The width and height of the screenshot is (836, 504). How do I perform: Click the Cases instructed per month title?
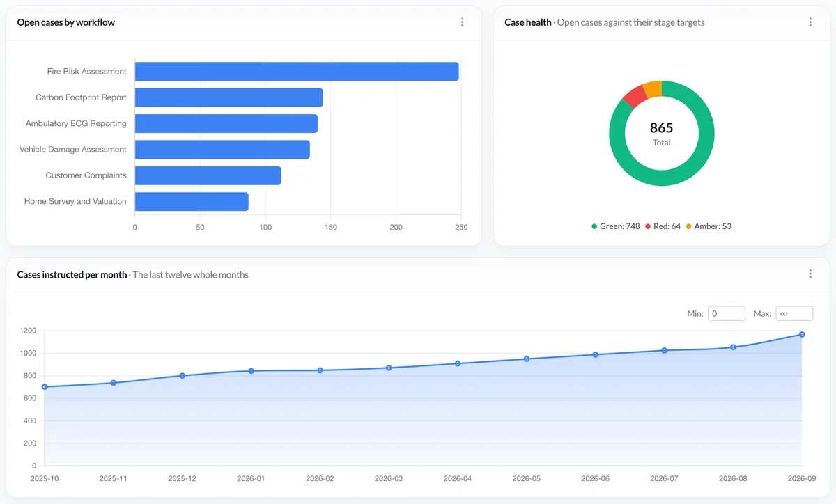tap(72, 274)
